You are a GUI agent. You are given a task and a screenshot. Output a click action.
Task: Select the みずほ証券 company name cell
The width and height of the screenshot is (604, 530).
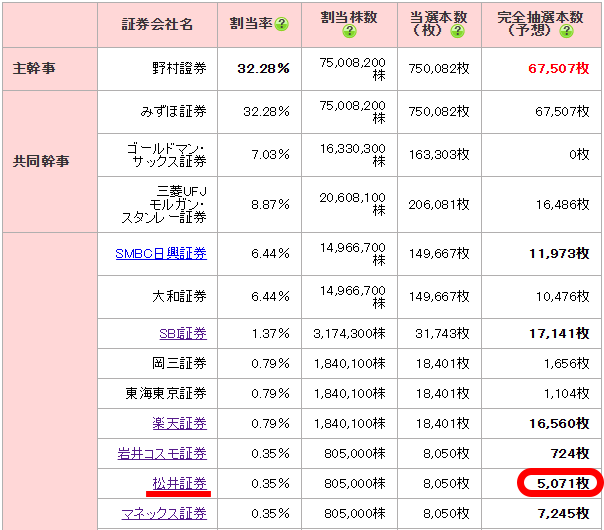click(x=158, y=112)
